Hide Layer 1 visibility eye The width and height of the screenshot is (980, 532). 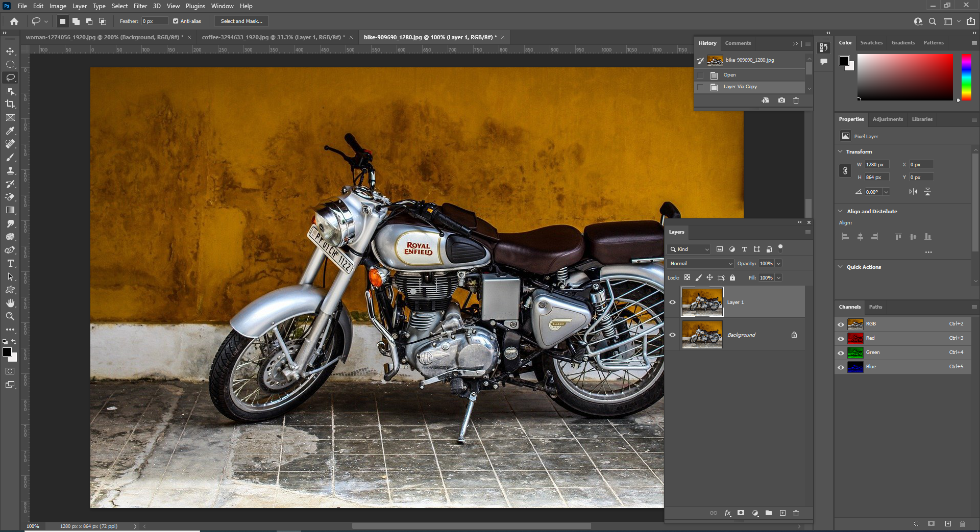click(x=672, y=302)
